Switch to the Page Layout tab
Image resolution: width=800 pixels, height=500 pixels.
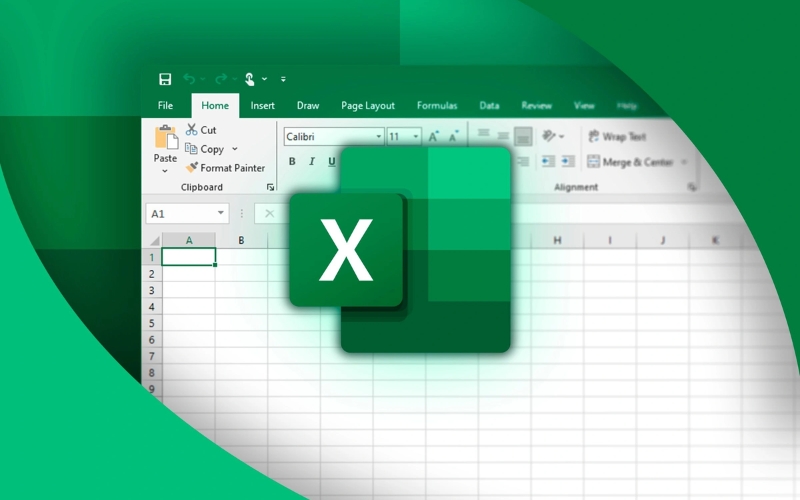coord(367,105)
